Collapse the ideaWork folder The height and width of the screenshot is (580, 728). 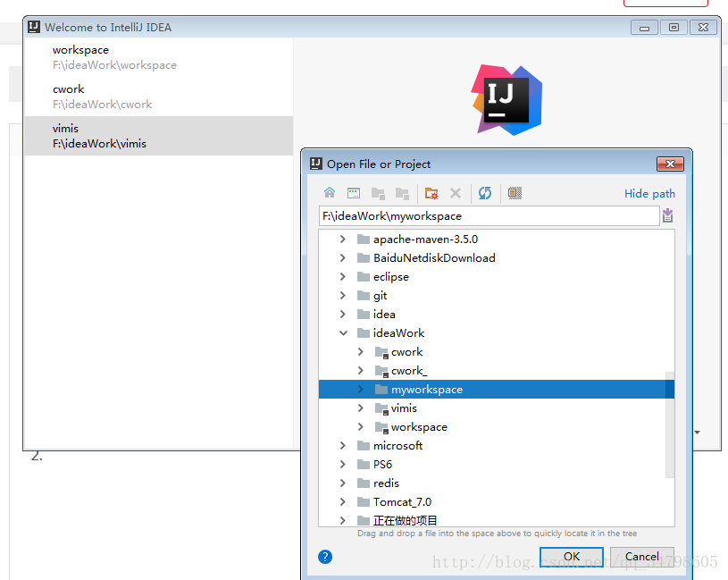tap(343, 333)
